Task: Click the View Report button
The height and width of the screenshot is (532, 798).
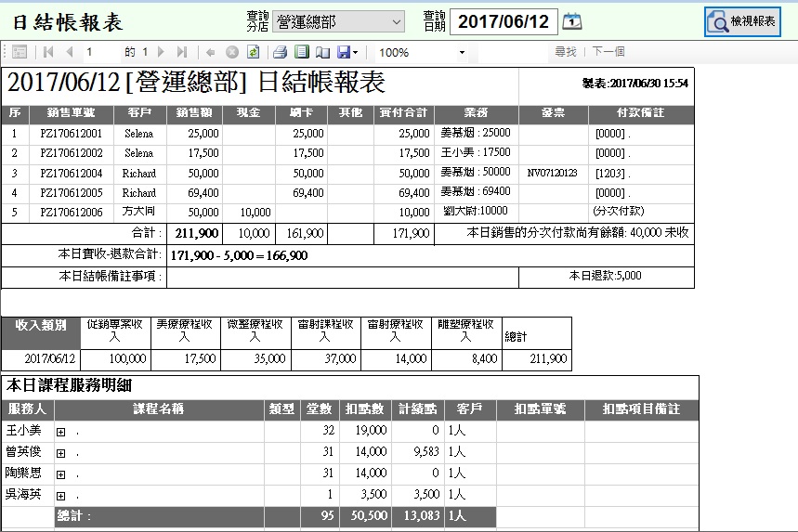Action: click(742, 21)
